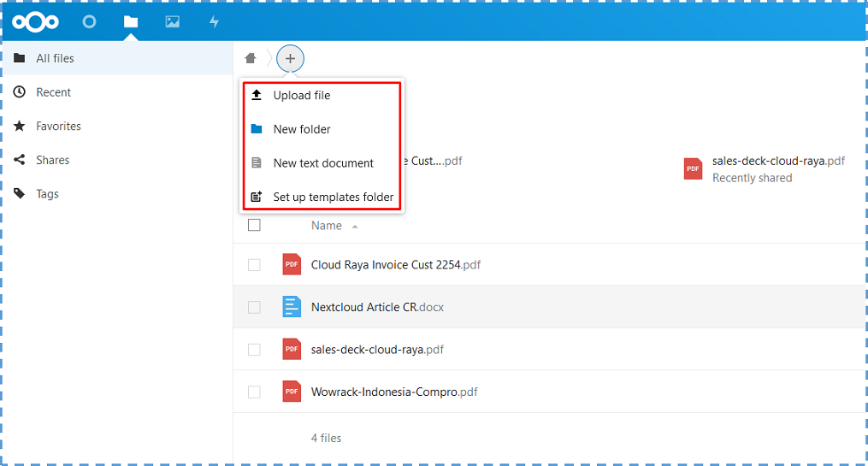Open the Files app folder icon
This screenshot has height=466, width=868.
point(131,21)
